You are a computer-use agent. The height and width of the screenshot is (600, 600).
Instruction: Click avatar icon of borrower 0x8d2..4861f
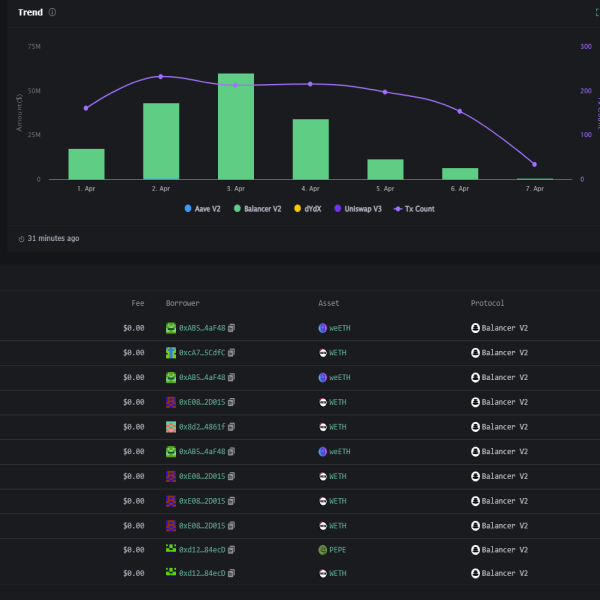[x=171, y=427]
